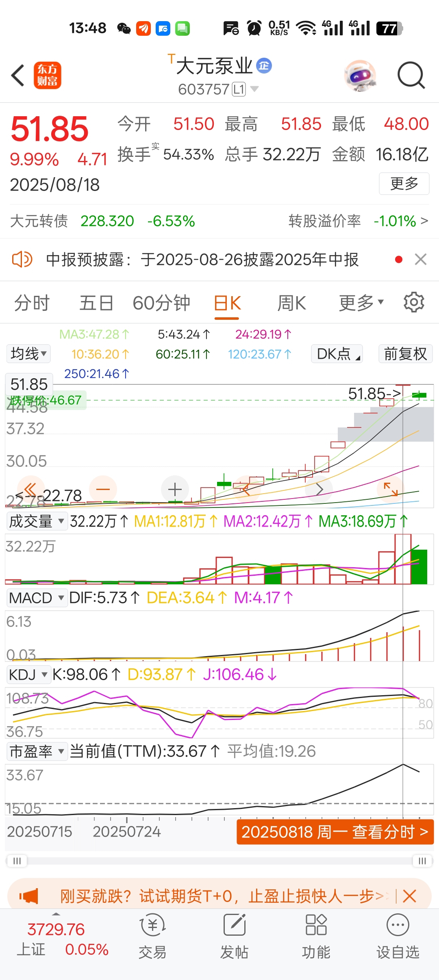
Task: Select the 日K chart tab
Action: (227, 303)
